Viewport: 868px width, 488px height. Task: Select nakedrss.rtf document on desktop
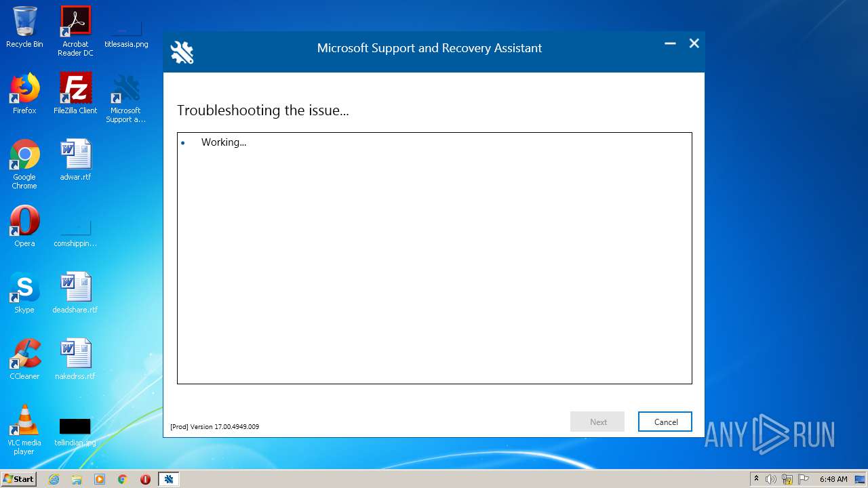[75, 359]
